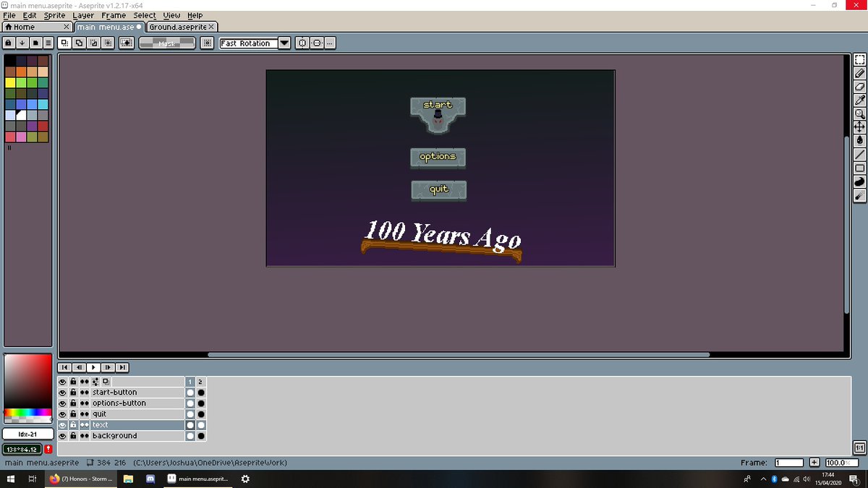Viewport: 868px width, 488px height.
Task: Open the Help menu
Action: point(195,15)
